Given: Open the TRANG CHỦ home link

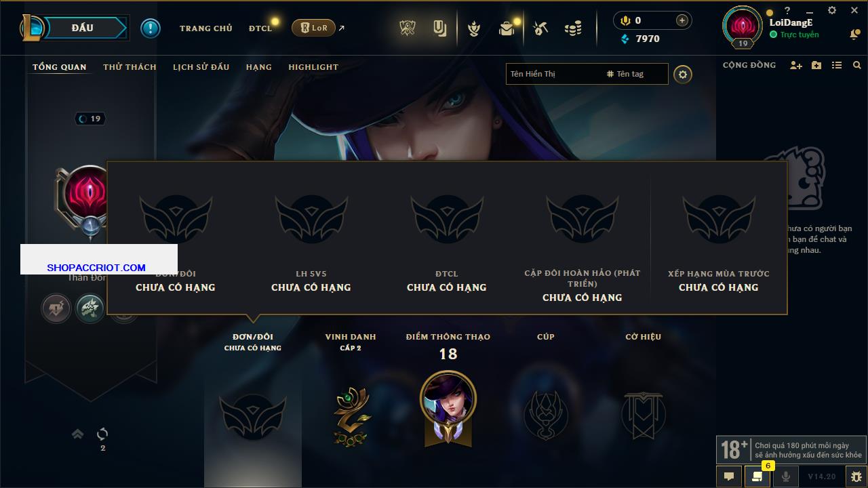Looking at the screenshot, I should [206, 28].
